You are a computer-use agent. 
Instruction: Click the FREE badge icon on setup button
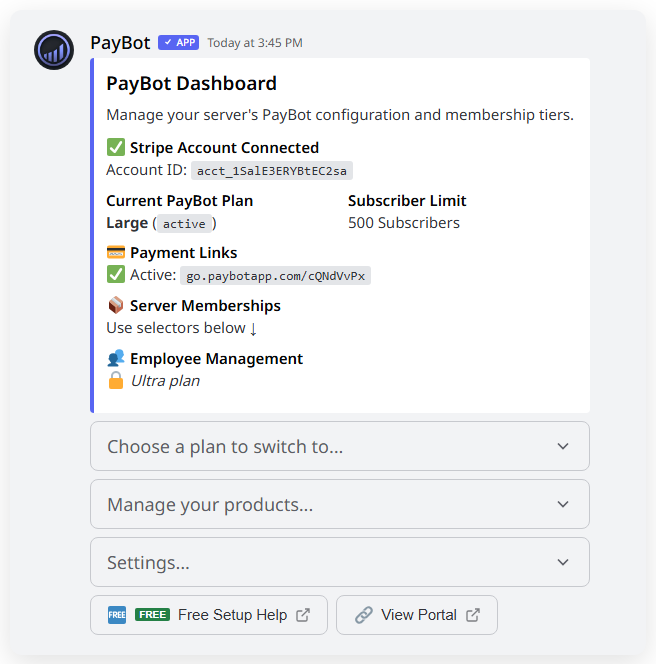tap(117, 615)
